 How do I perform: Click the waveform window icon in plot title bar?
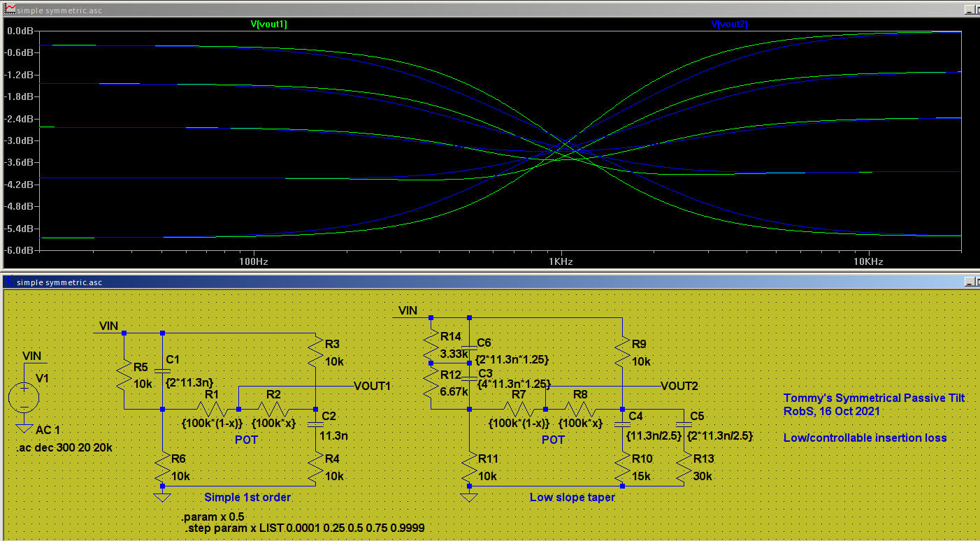(8, 10)
